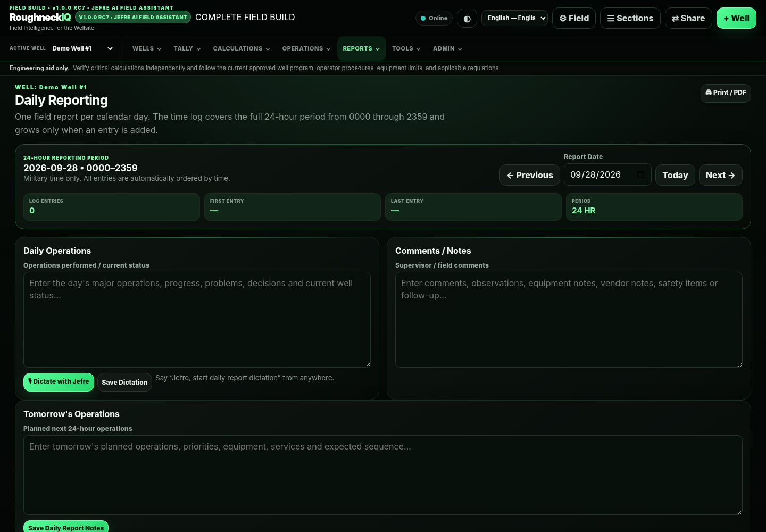Expand the Operations menu

(x=306, y=48)
